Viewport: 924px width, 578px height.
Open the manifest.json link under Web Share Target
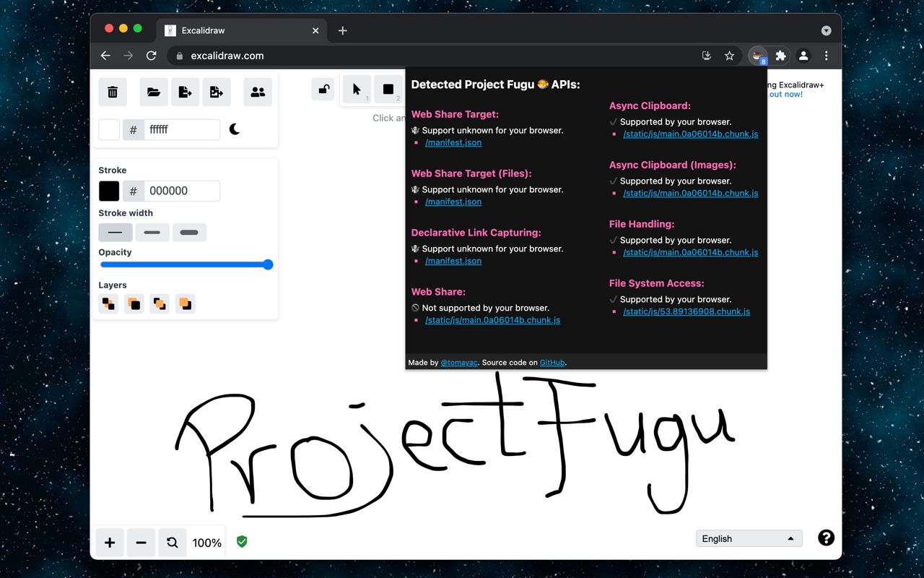(453, 142)
